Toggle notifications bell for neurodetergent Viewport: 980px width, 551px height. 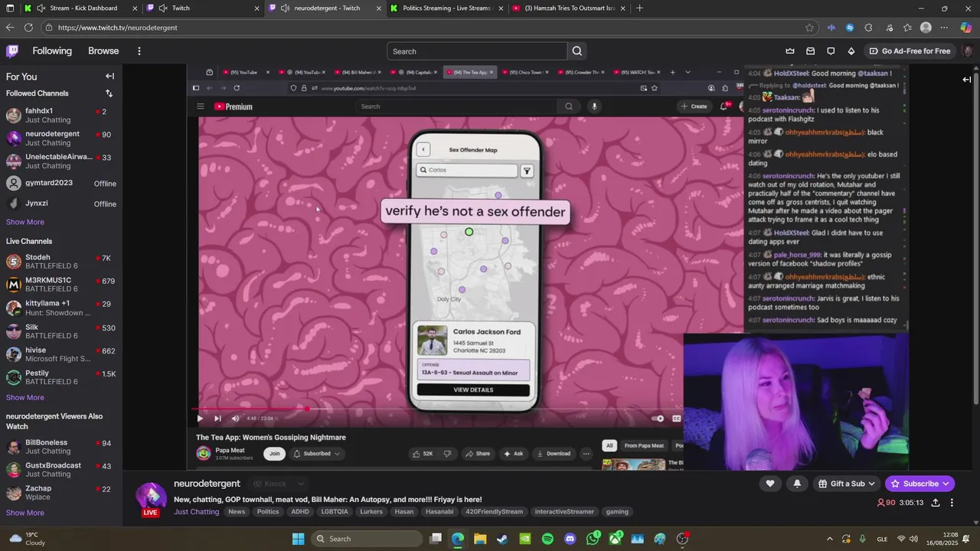pos(797,484)
